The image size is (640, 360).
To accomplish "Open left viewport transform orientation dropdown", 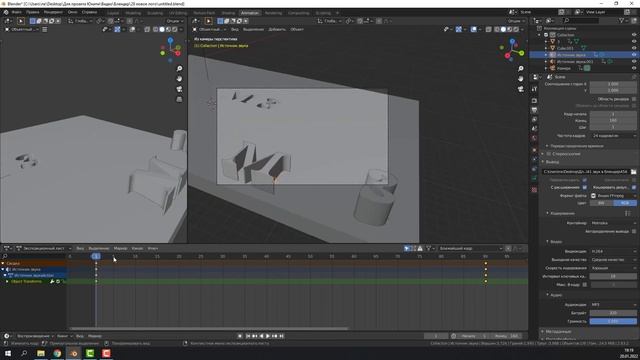I will coord(80,21).
